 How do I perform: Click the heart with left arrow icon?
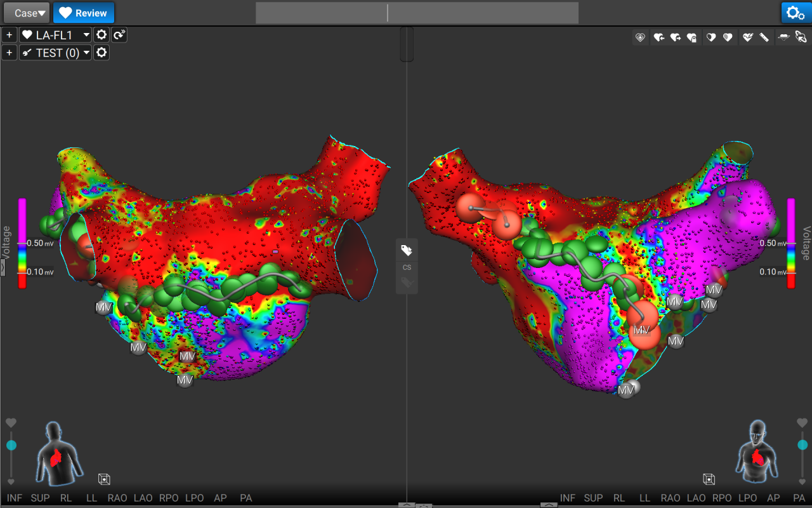tap(659, 37)
